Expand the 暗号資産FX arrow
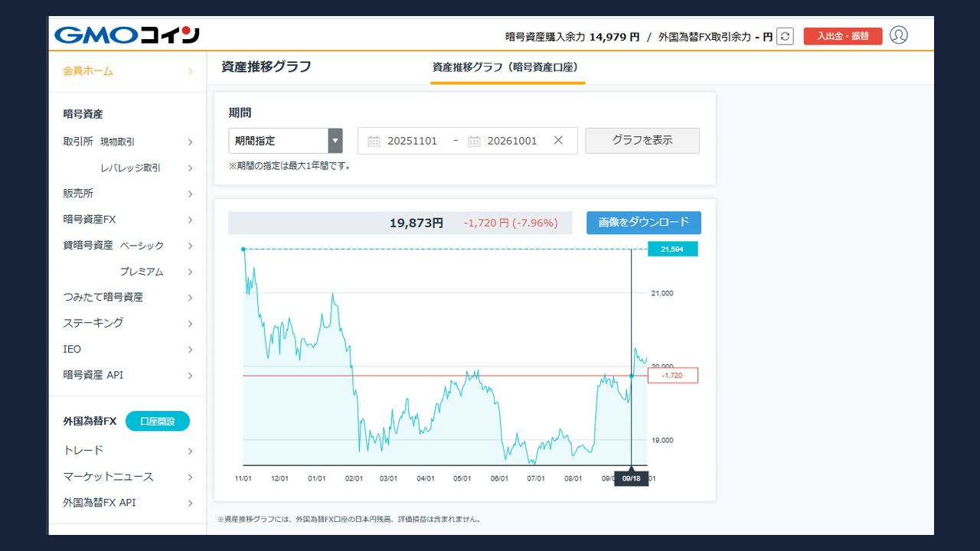Viewport: 980px width, 551px height. [190, 220]
